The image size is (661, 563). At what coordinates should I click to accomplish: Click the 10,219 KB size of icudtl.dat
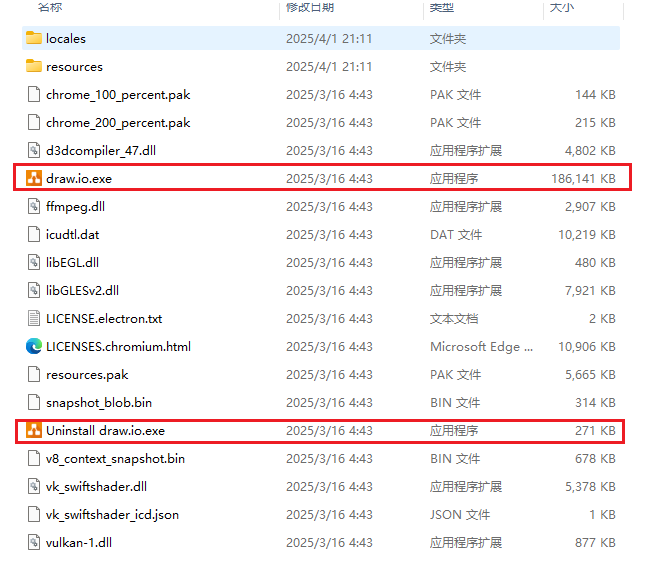(587, 234)
